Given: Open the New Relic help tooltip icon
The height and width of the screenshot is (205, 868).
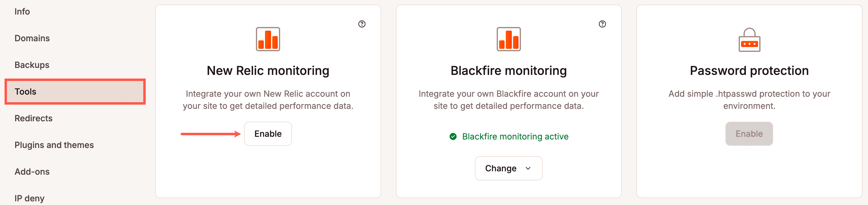Looking at the screenshot, I should click(x=362, y=24).
